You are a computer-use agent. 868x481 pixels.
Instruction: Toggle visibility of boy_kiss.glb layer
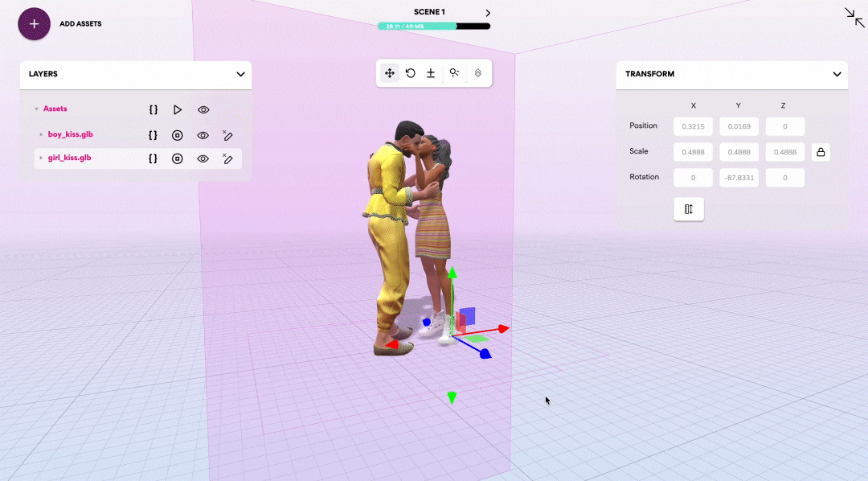click(x=203, y=135)
